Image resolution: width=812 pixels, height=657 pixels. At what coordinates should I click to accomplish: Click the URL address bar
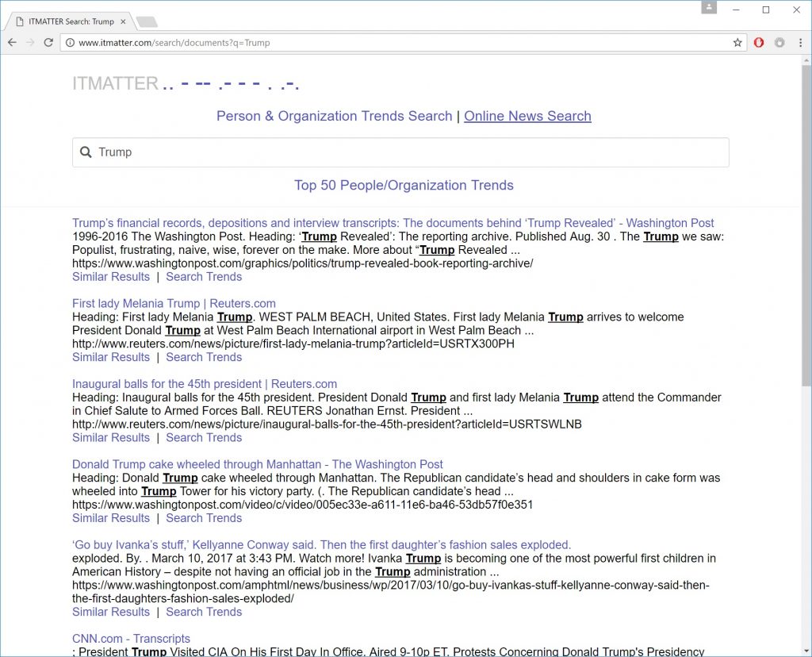tap(396, 43)
